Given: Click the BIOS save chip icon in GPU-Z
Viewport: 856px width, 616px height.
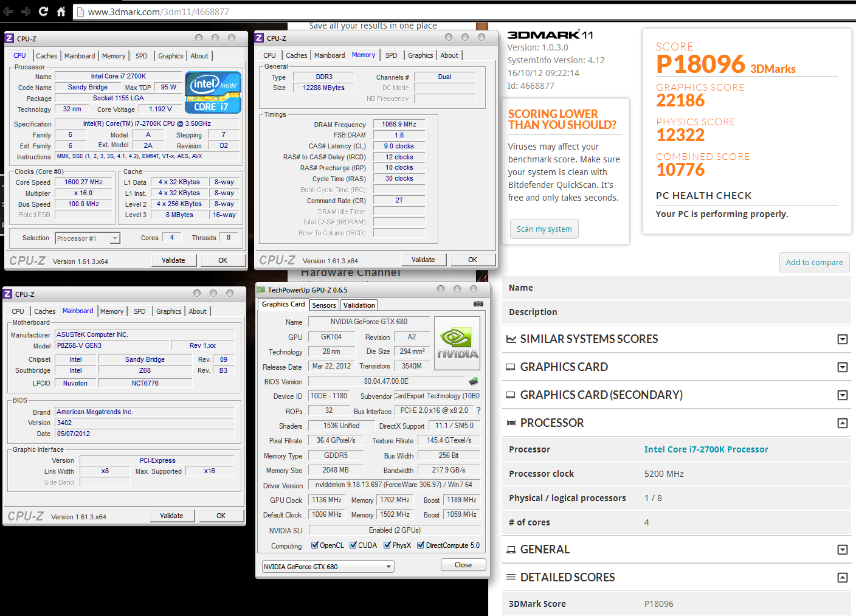Looking at the screenshot, I should (474, 381).
